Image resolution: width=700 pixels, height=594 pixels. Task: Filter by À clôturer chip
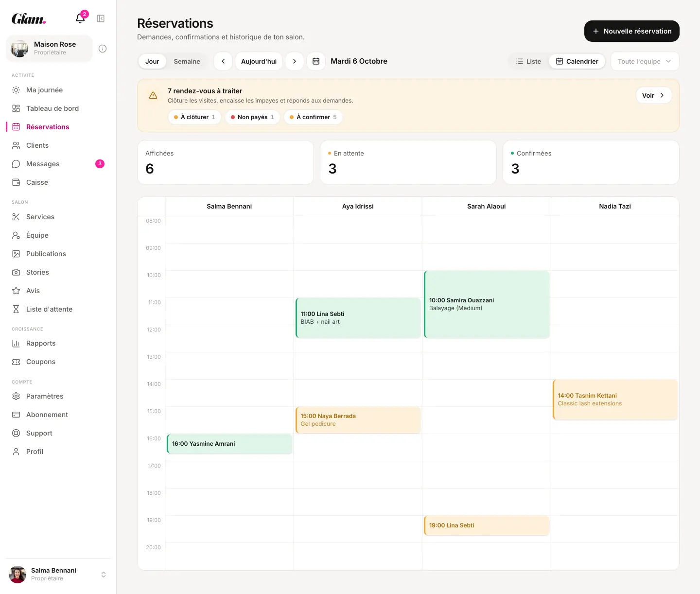(x=194, y=117)
